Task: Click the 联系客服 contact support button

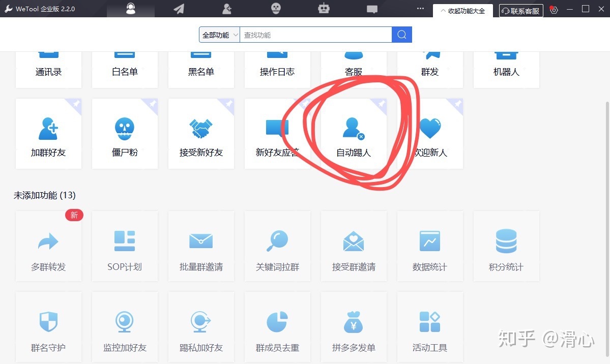Action: [521, 11]
